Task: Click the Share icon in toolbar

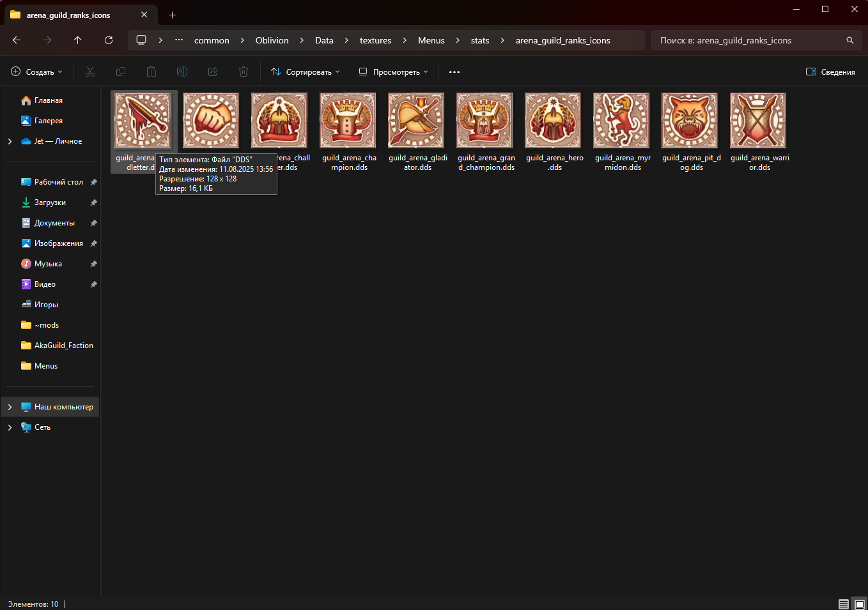Action: (x=213, y=72)
